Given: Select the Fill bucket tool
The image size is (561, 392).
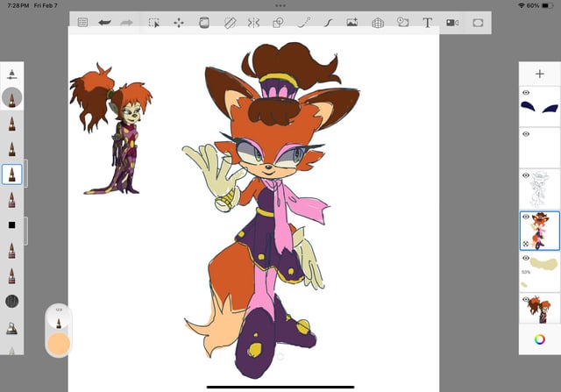Looking at the screenshot, I should pos(204,23).
